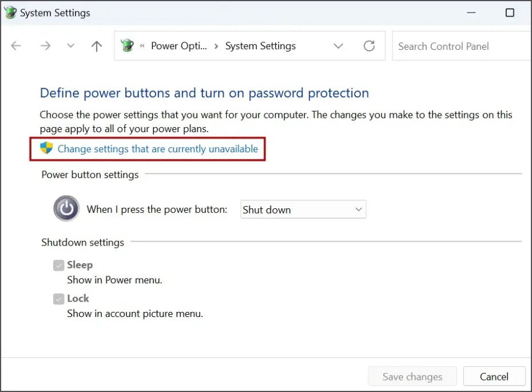Go up one folder level arrow

point(97,46)
